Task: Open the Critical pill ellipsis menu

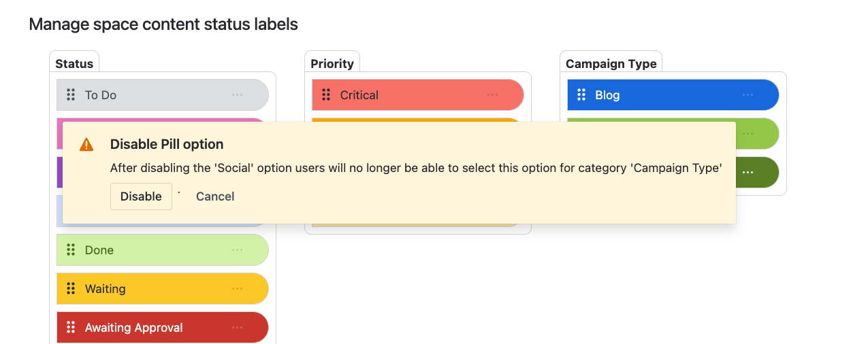Action: pyautogui.click(x=492, y=95)
